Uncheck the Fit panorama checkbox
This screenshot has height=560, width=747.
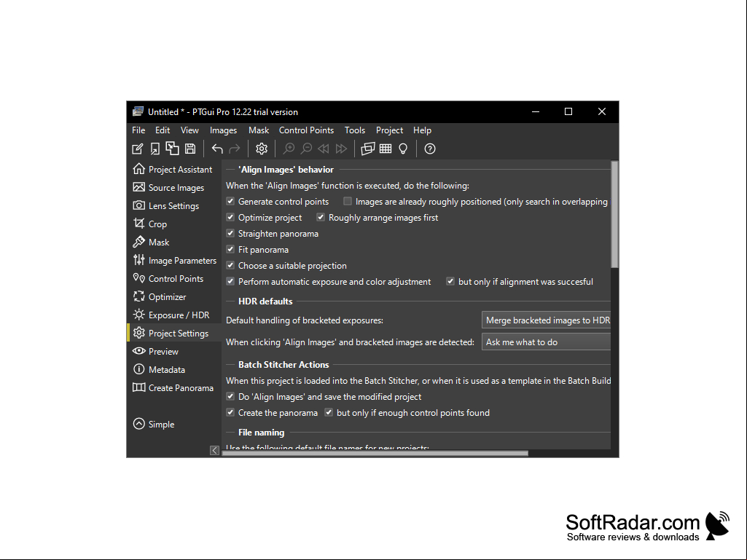click(230, 250)
